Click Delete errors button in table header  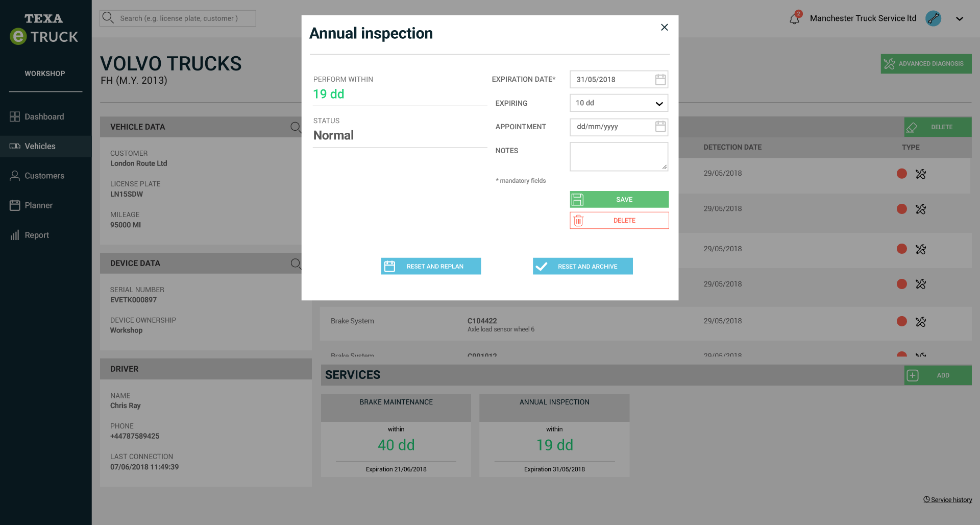tap(938, 127)
